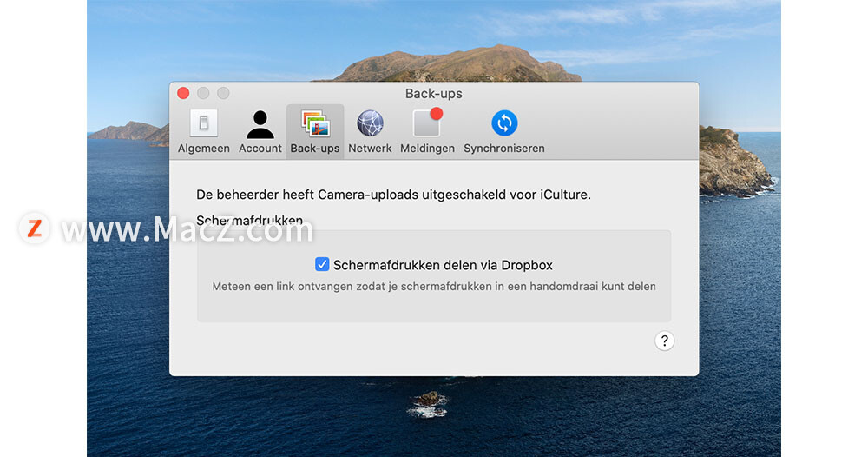The image size is (868, 457).
Task: Click the 'Meteen een link ontvangen' description
Action: tap(434, 287)
